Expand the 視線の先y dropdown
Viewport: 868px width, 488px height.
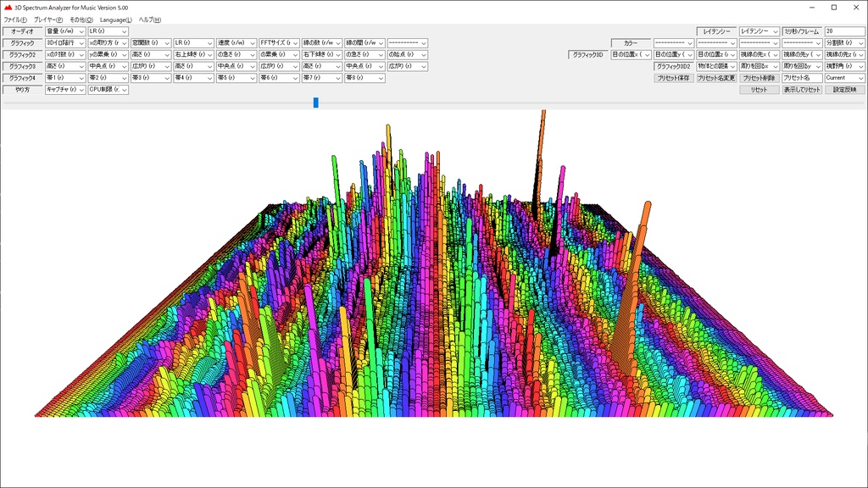(x=802, y=55)
